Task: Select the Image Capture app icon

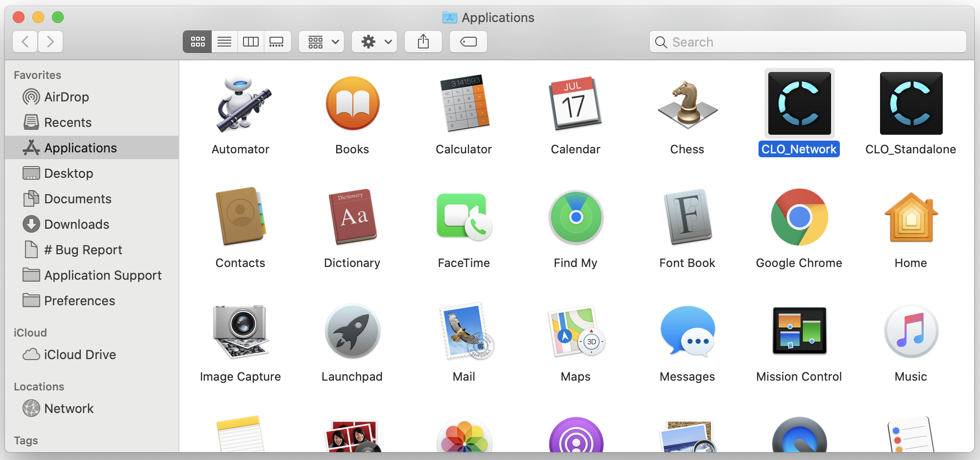Action: click(x=241, y=331)
